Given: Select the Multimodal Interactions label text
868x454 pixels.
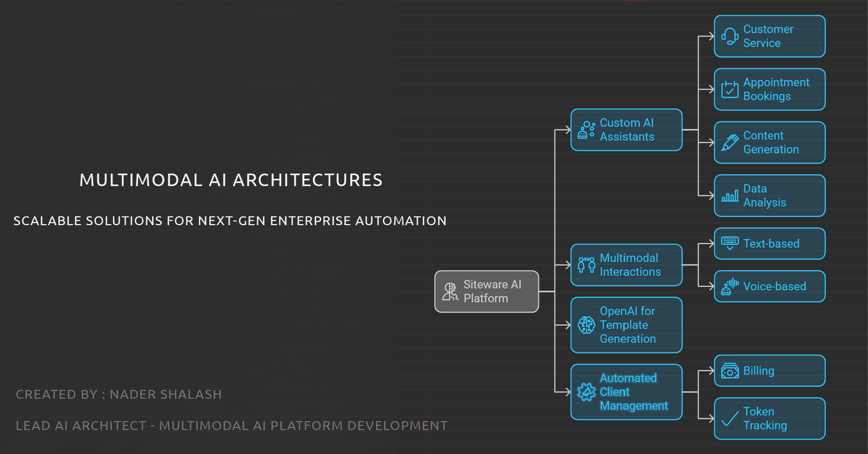Looking at the screenshot, I should click(x=630, y=265).
